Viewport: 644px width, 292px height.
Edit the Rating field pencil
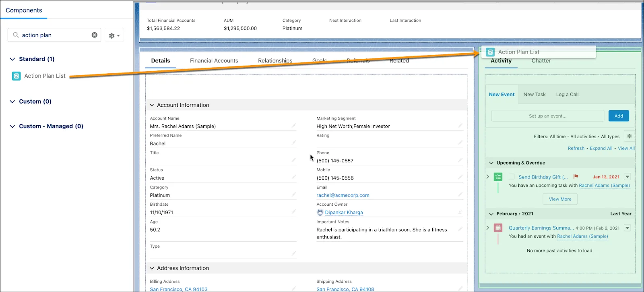coord(460,143)
